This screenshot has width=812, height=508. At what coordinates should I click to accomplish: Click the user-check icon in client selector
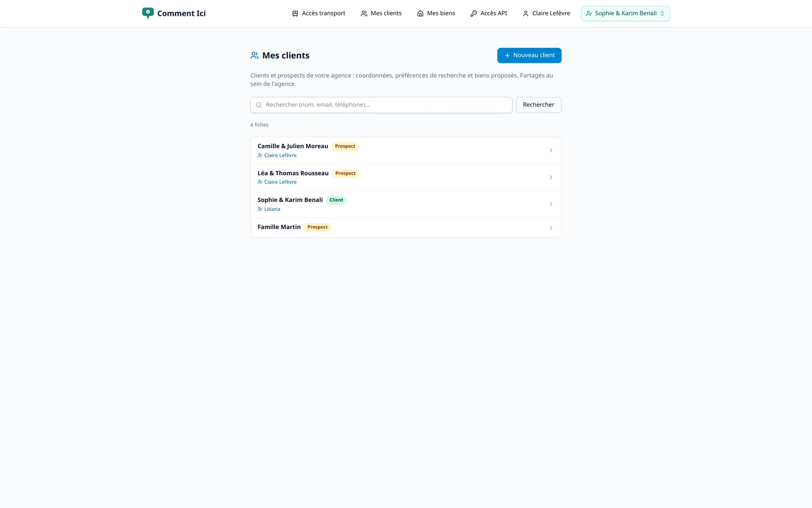point(589,14)
